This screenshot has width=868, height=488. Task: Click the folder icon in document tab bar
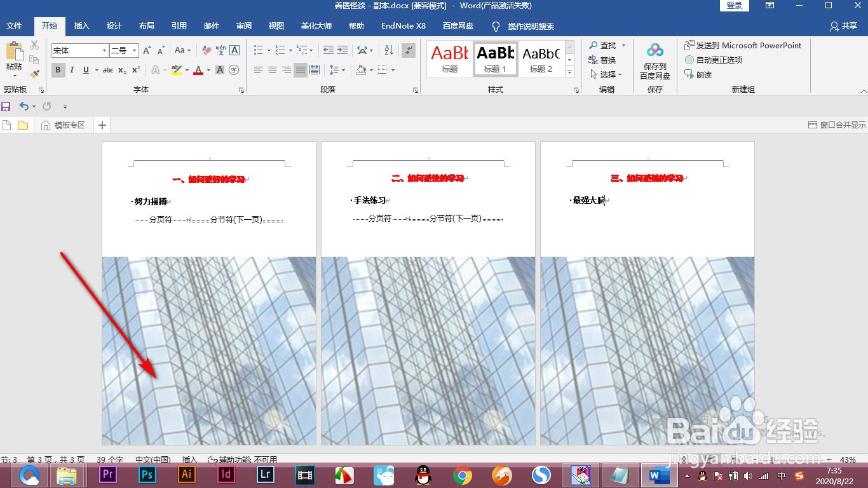tap(23, 125)
